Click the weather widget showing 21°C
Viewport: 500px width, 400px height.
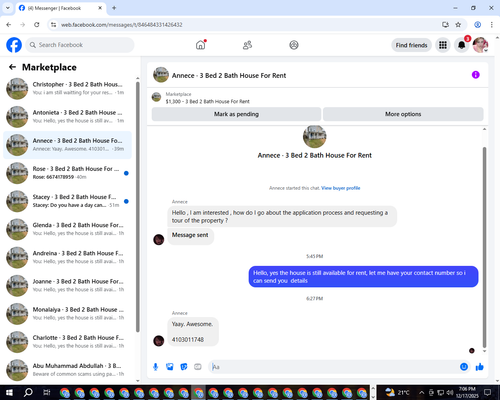(x=397, y=393)
